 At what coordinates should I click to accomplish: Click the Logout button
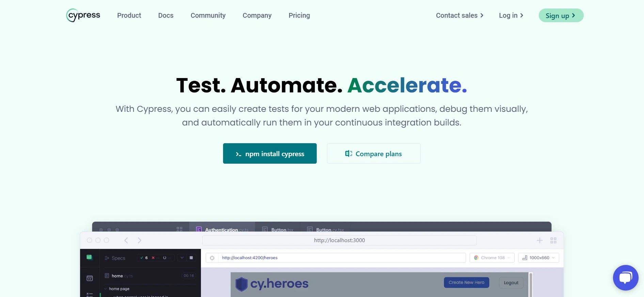coord(511,283)
